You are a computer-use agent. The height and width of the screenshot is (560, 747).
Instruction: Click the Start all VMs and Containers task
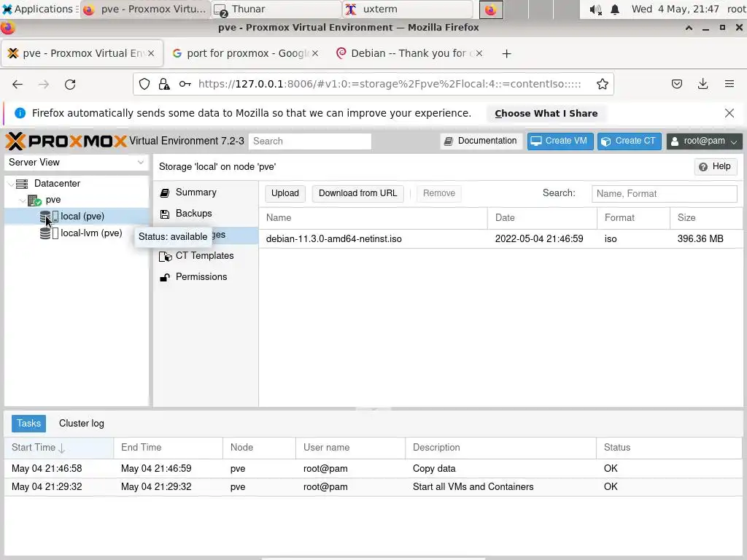tap(373, 486)
